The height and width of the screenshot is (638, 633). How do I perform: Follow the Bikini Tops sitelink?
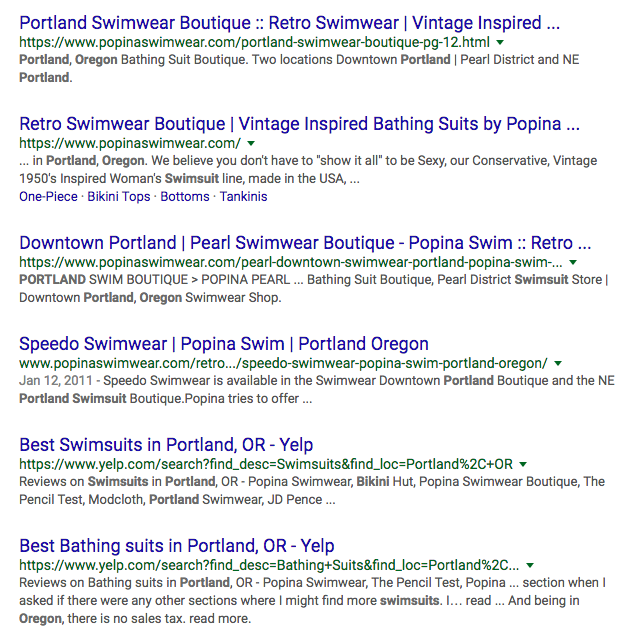pyautogui.click(x=119, y=197)
